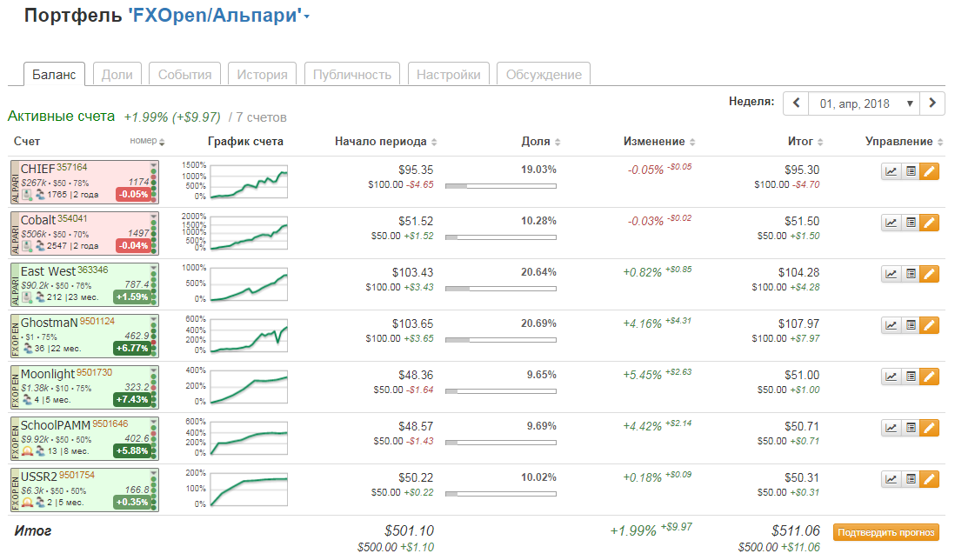Expand the portfolio name dropdown arrow in the title

pos(307,17)
